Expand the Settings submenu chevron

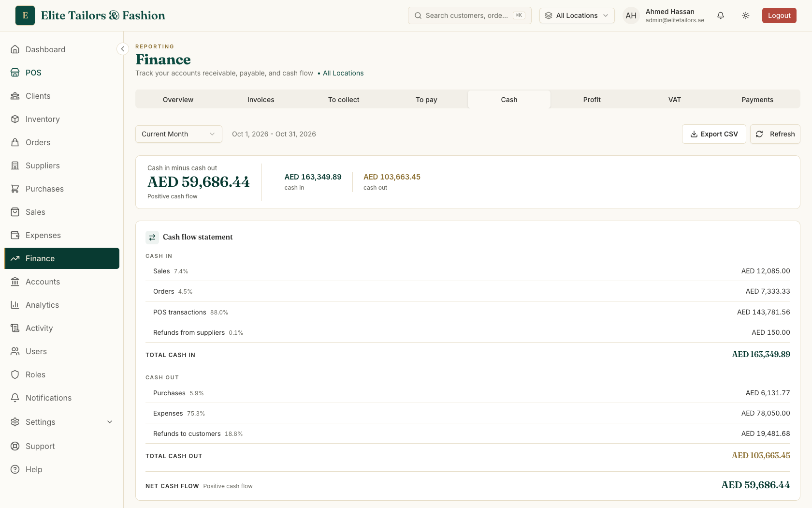pyautogui.click(x=110, y=422)
